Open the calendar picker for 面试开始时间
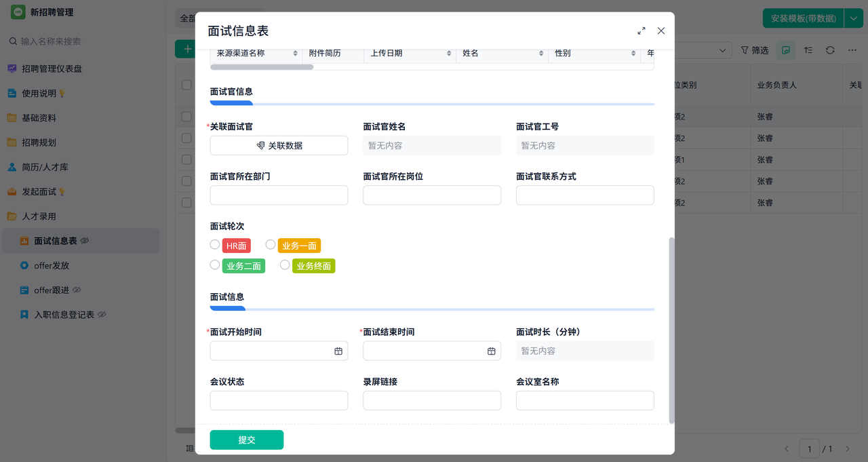Screen dimensions: 868x462 coord(338,351)
